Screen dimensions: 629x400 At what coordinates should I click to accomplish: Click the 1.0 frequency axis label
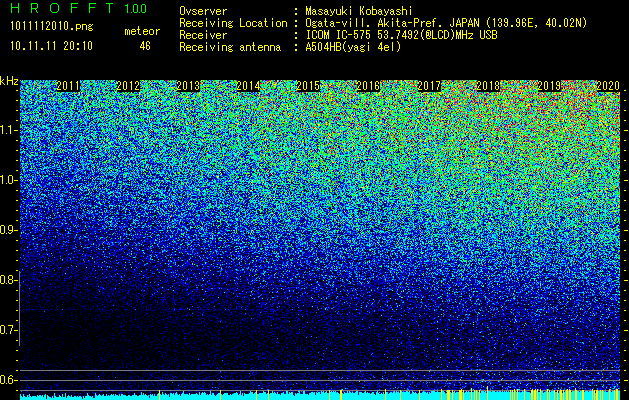[x=8, y=180]
